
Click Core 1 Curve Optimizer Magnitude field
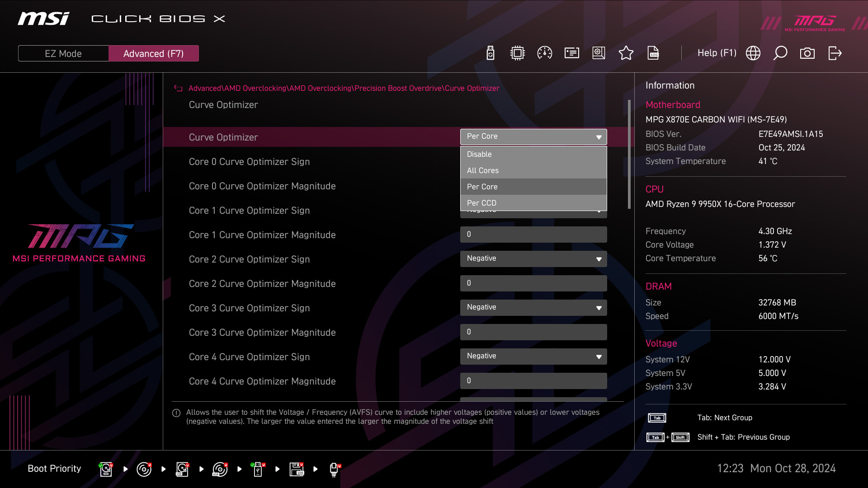pyautogui.click(x=533, y=235)
